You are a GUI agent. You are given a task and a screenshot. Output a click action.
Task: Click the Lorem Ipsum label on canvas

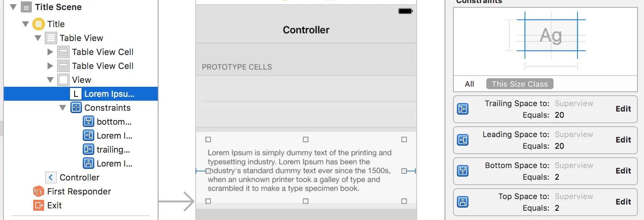pyautogui.click(x=300, y=170)
